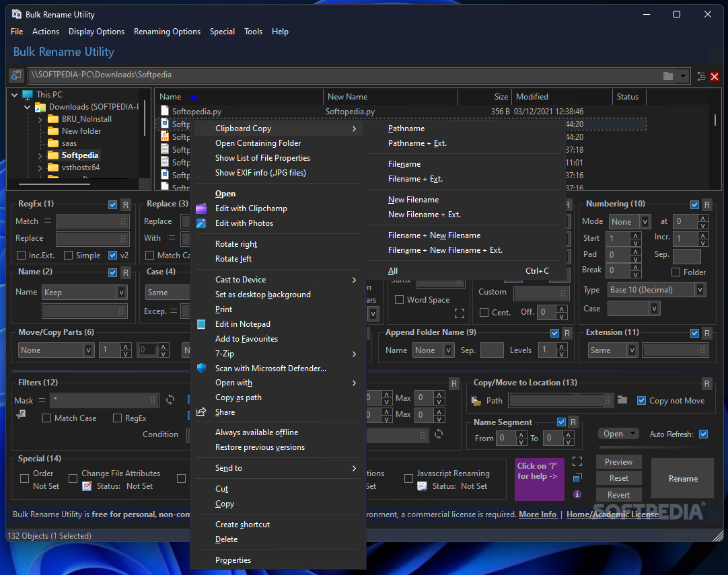Toggle the RegEx (1) enable checkbox
This screenshot has width=728, height=575.
tap(112, 204)
